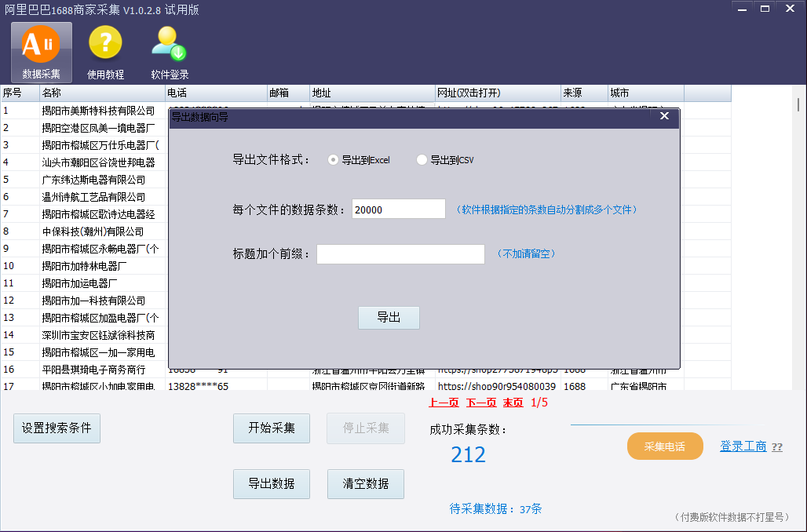Click the 电话 column header
This screenshot has width=807, height=532.
pos(216,93)
